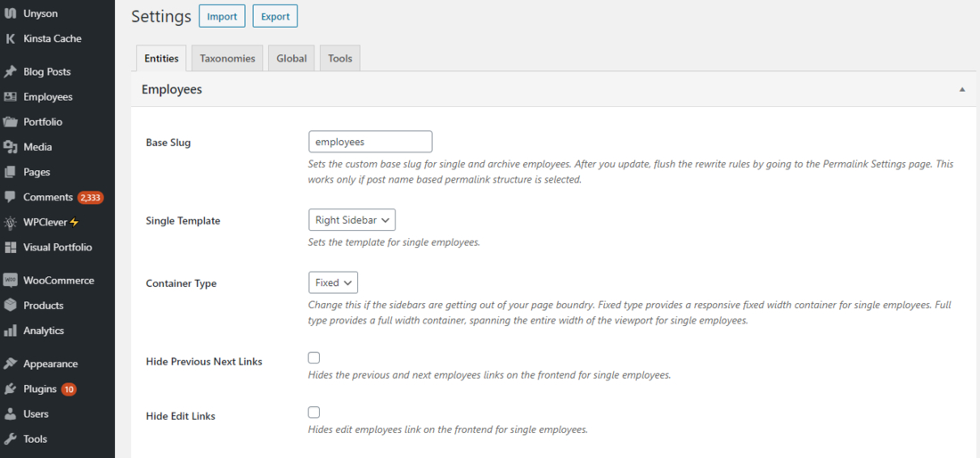The width and height of the screenshot is (980, 458).
Task: Click the Export button
Action: (274, 16)
